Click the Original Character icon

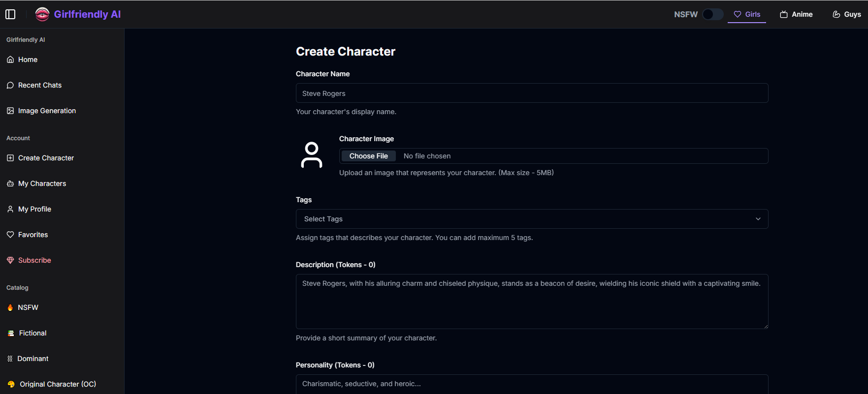[x=11, y=384]
